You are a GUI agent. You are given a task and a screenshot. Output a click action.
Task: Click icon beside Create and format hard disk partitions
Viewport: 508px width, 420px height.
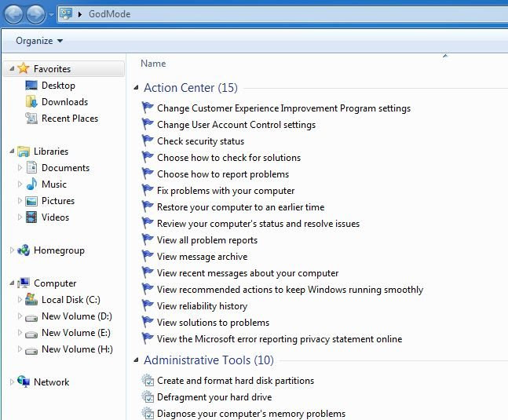coord(148,380)
